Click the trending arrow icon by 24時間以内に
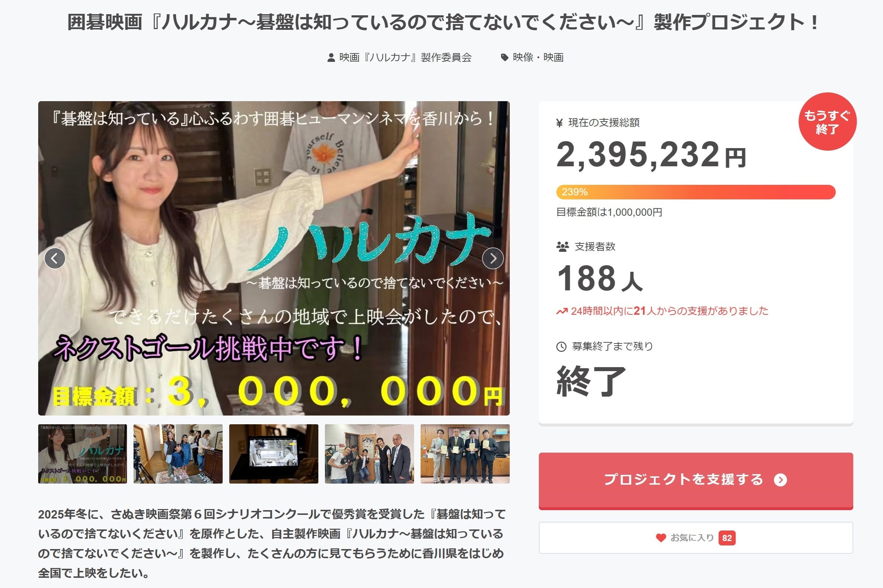Image resolution: width=883 pixels, height=588 pixels. coord(562,311)
